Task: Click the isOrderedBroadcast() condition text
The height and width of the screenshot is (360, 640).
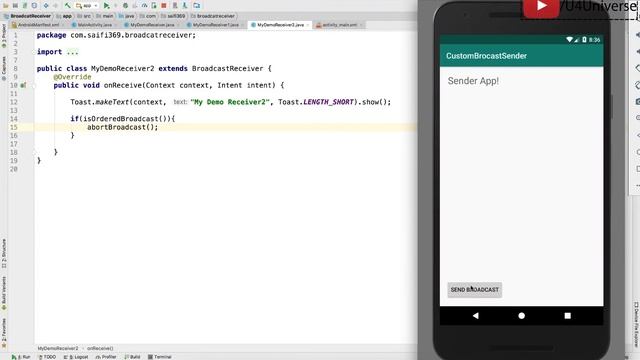Action: 125,119
